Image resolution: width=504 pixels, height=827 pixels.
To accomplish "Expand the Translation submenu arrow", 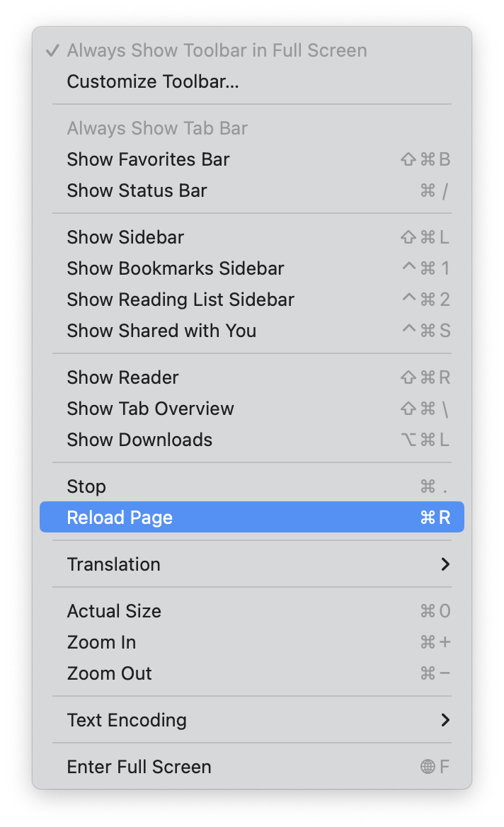I will coord(445,565).
